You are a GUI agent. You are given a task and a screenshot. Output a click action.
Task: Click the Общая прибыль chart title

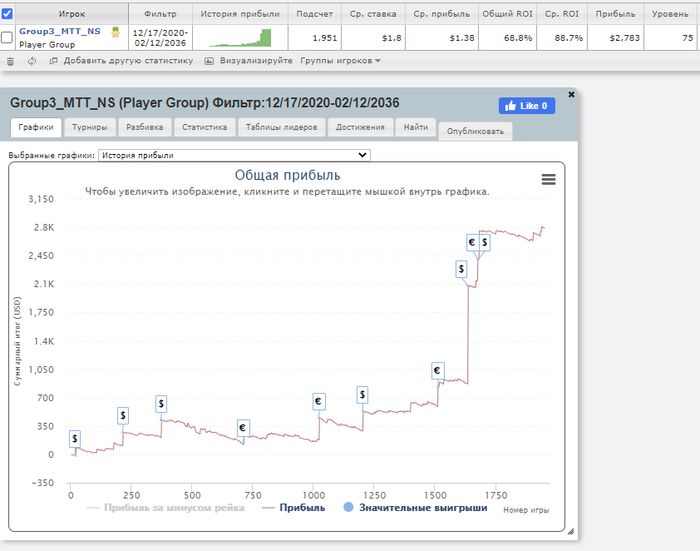tap(288, 175)
